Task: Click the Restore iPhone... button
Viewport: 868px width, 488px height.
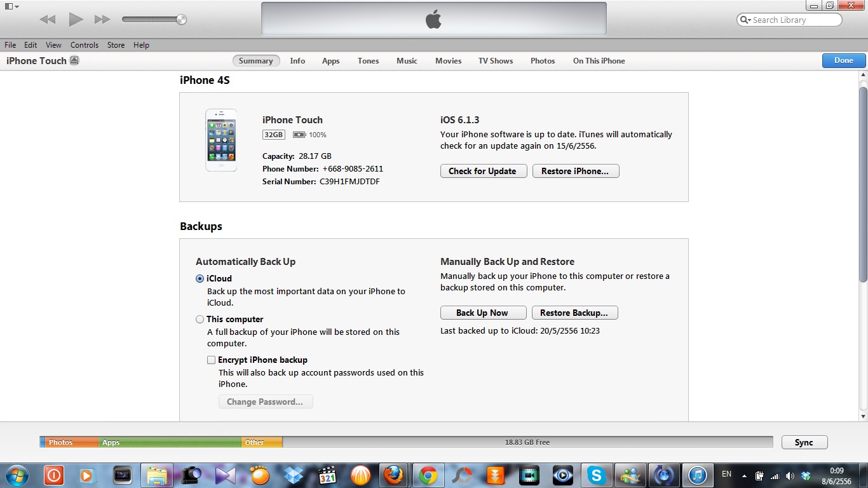Action: point(576,171)
